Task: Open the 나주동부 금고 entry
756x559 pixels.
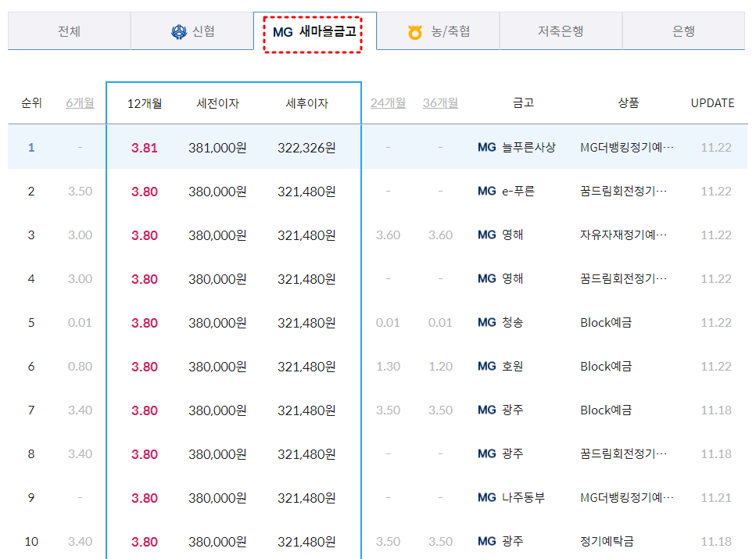Action: (x=524, y=497)
